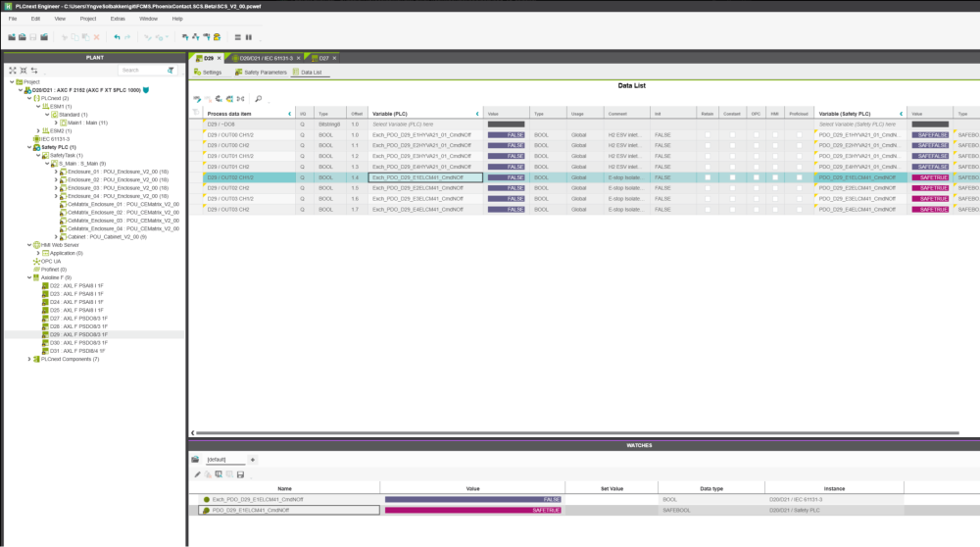The height and width of the screenshot is (547, 980).
Task: Collapse the Safety PLC (1) tree node
Action: coord(30,147)
